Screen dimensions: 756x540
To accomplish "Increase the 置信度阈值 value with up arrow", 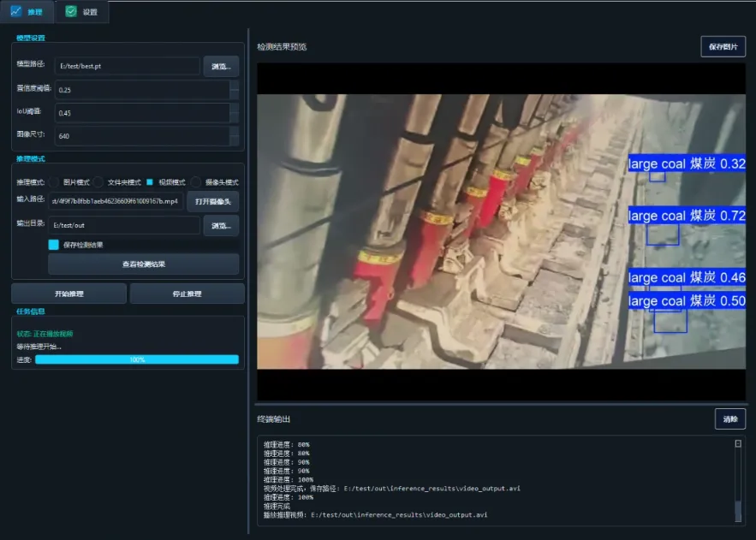I will (x=235, y=86).
